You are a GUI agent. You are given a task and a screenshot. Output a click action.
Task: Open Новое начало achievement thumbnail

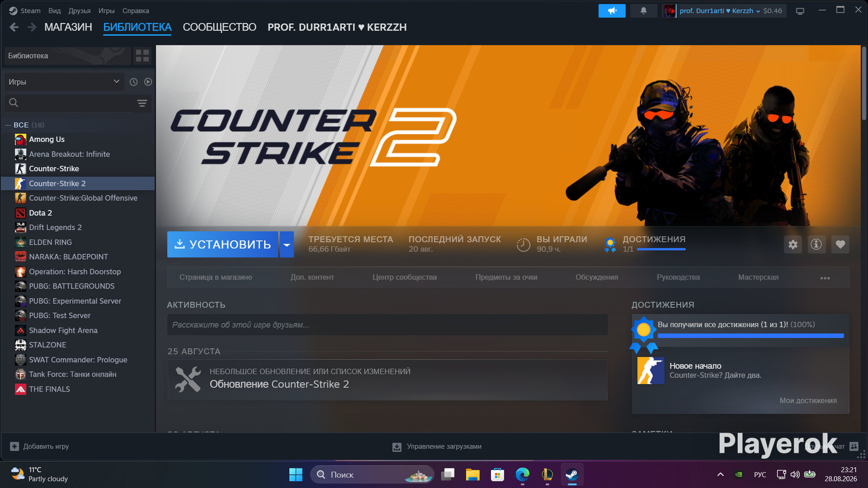[651, 370]
